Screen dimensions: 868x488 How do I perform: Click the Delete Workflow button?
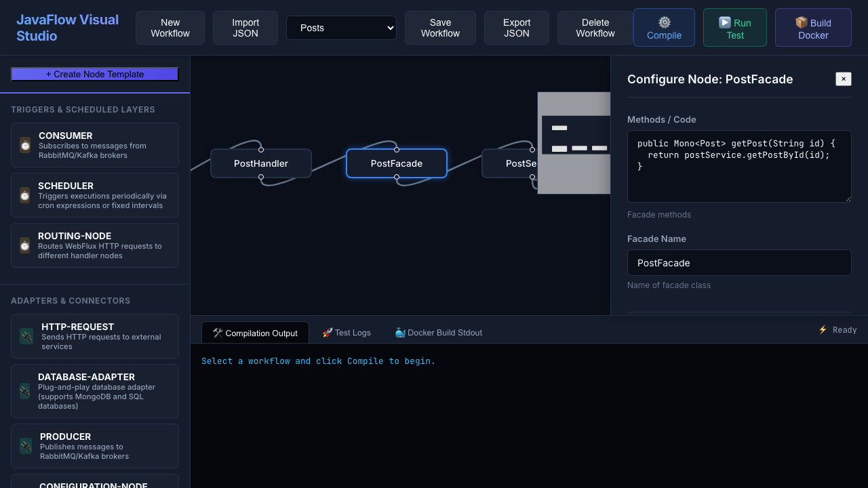pos(595,28)
